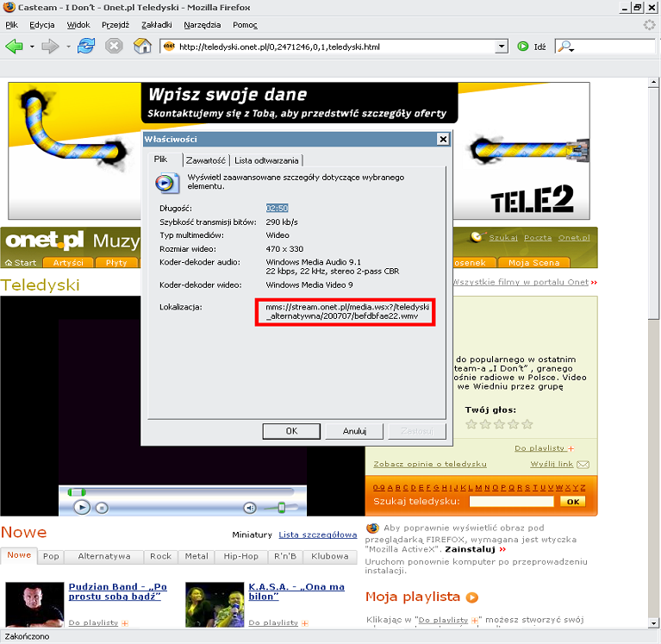Viewport: 661px width, 644px height.
Task: Rate the video with first star
Action: (x=471, y=424)
